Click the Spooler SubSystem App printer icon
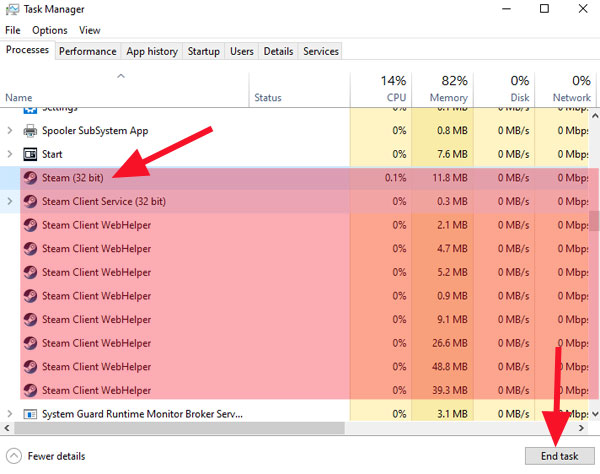600x474 pixels. 30,131
